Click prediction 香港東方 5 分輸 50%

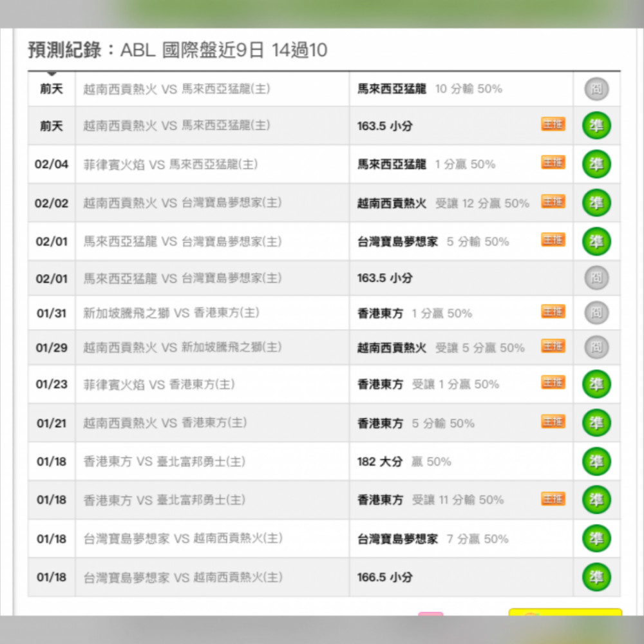pos(415,423)
